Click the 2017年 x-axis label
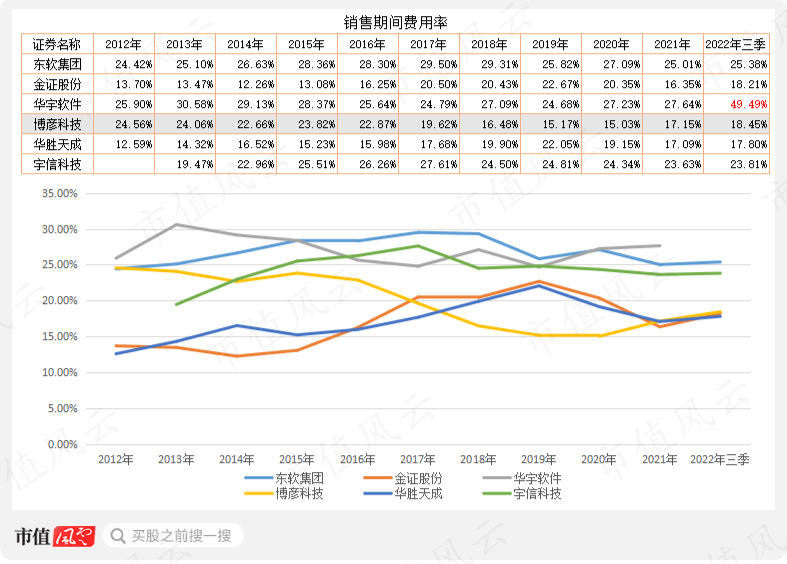This screenshot has height=564, width=787. coord(418,459)
